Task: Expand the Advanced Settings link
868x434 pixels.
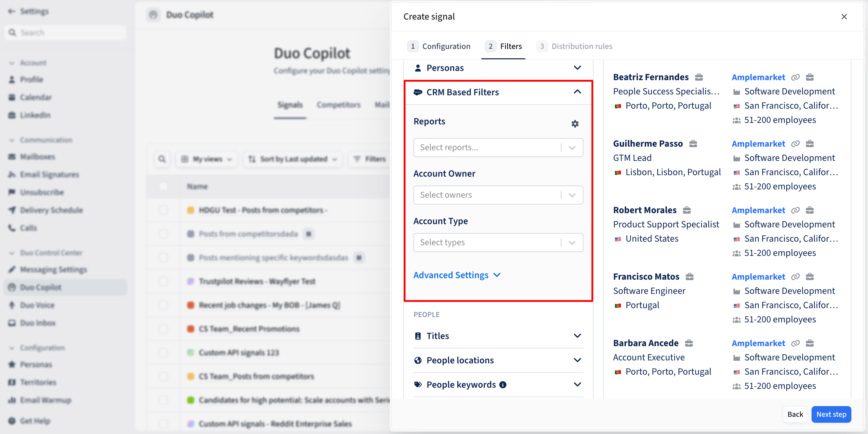Action: tap(457, 275)
